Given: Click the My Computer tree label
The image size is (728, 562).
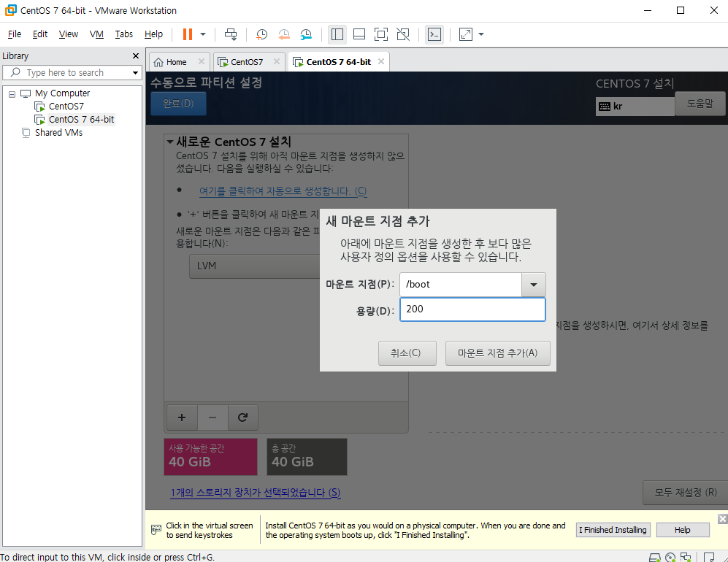Looking at the screenshot, I should [62, 93].
